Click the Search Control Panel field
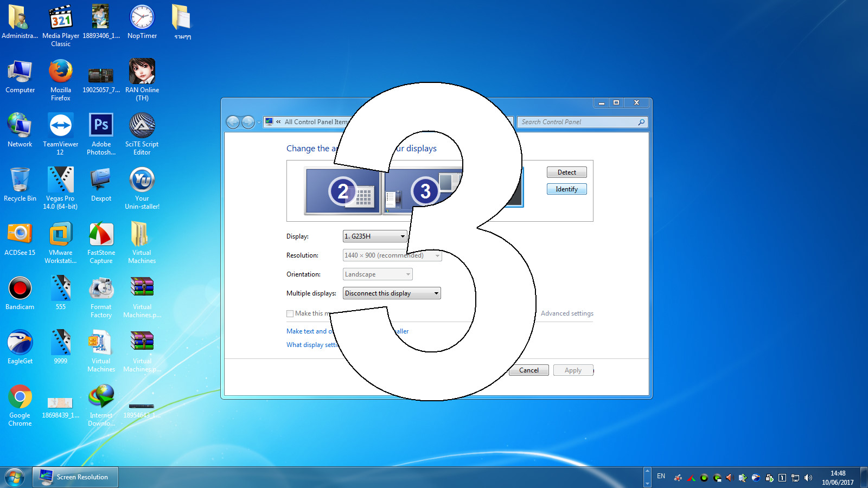Screen dimensions: 868x488 578,122
